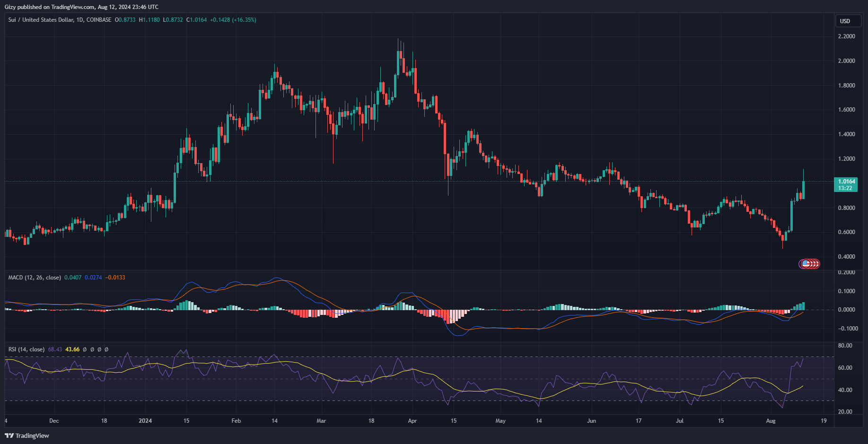Click the 2.2000 price axis label
The image size is (868, 444).
[x=847, y=36]
